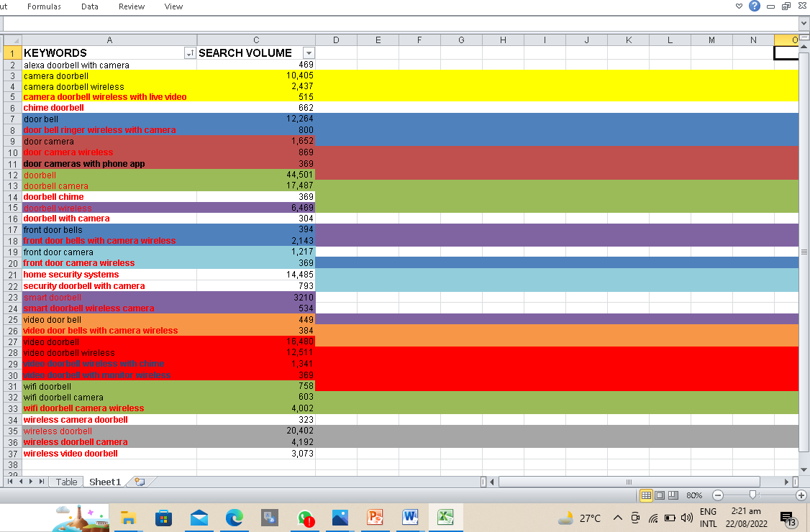Select column D header
Image resolution: width=810 pixels, height=532 pixels.
pos(336,40)
